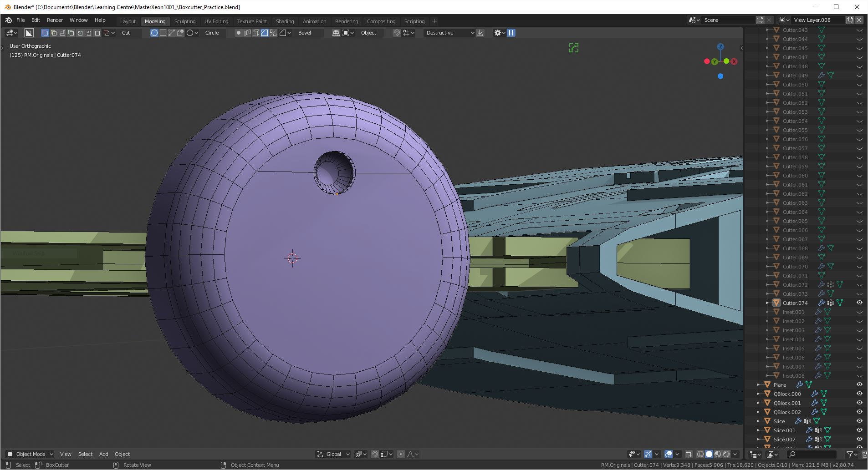Screen dimensions: 868x470
Task: Select Inset.008 row in outliner
Action: tap(806, 375)
